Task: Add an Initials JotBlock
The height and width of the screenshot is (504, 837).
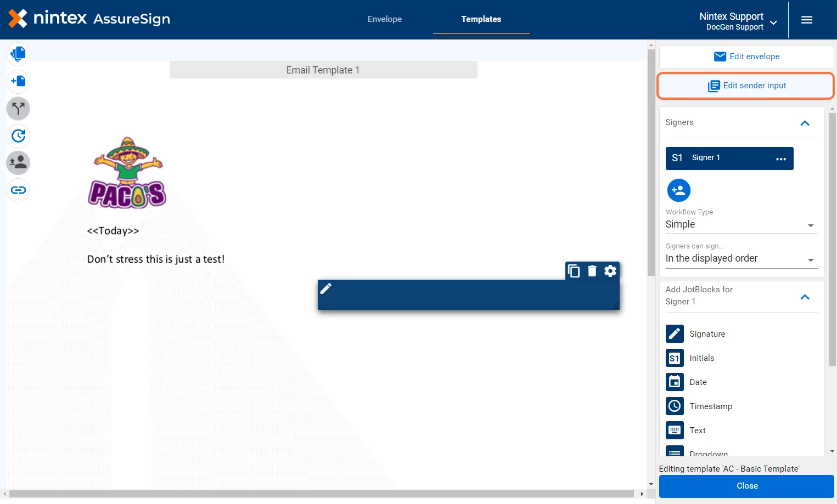Action: [x=690, y=358]
